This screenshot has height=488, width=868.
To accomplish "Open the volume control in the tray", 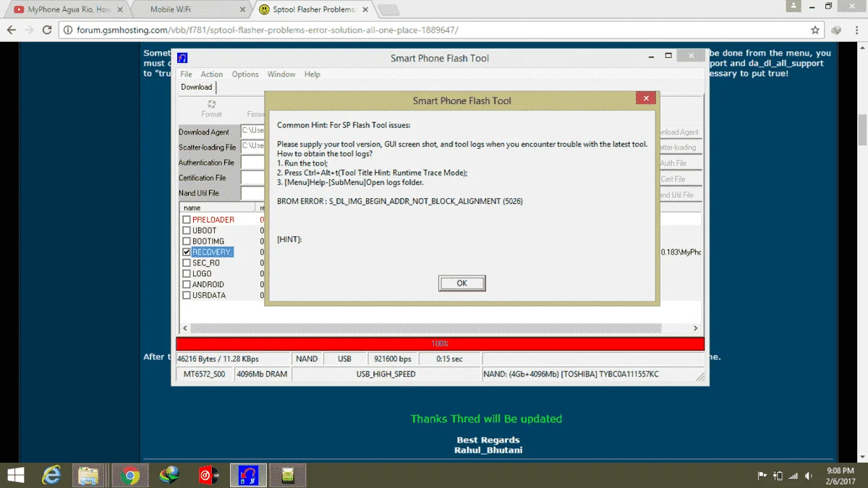I will tap(808, 476).
